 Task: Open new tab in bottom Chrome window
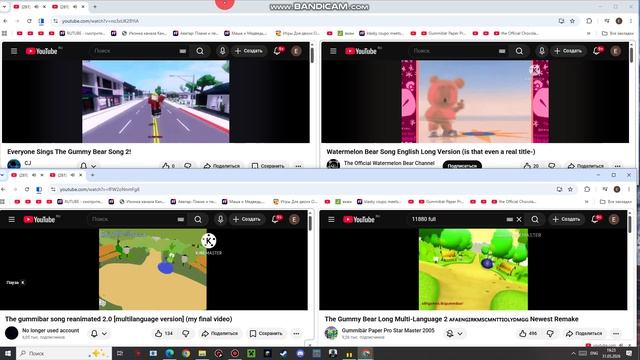[x=92, y=175]
